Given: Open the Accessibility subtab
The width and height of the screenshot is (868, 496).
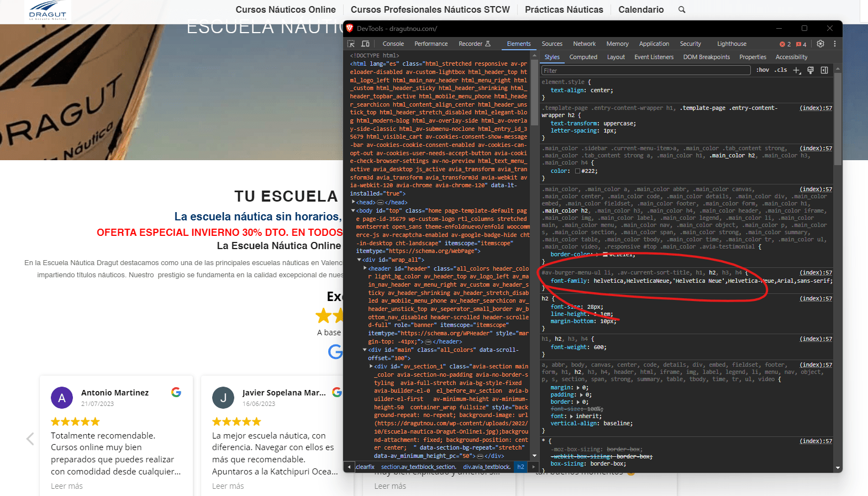Looking at the screenshot, I should click(791, 57).
